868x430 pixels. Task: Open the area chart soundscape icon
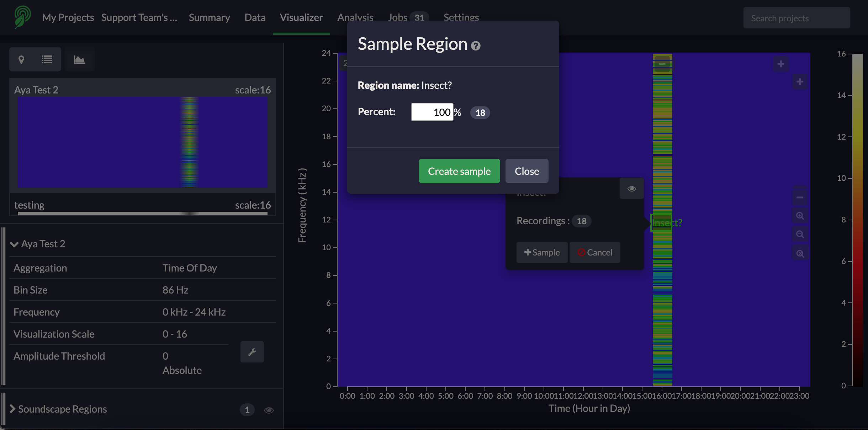(x=79, y=59)
